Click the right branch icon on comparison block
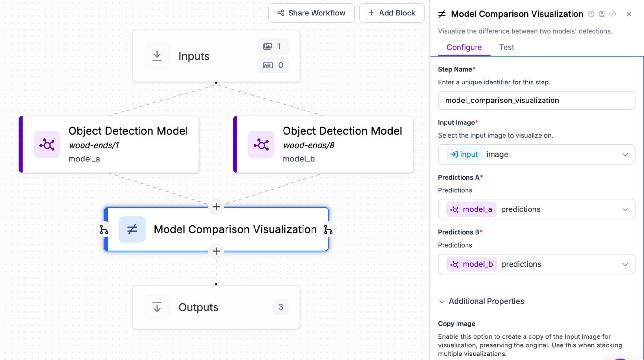This screenshot has height=360, width=644. coord(328,229)
